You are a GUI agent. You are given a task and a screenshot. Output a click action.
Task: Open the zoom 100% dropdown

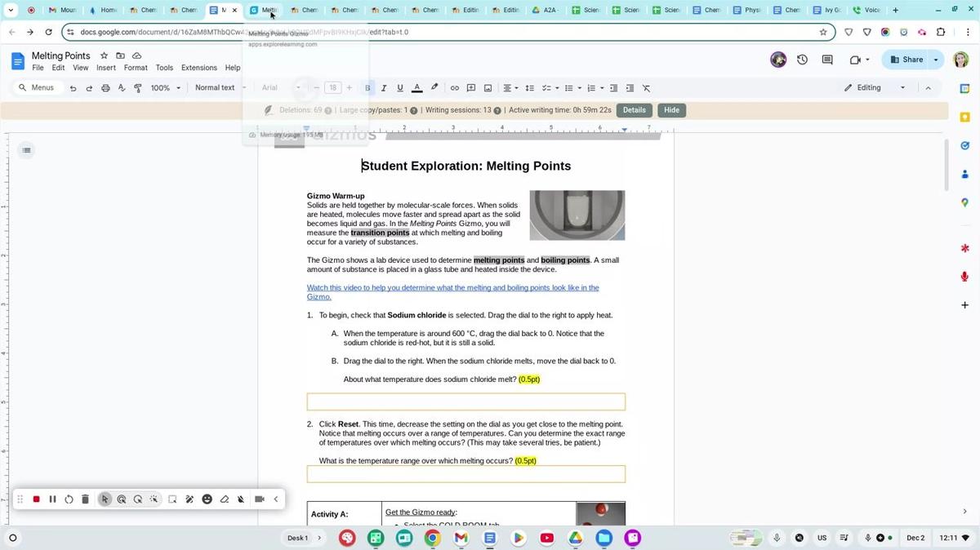pos(164,88)
